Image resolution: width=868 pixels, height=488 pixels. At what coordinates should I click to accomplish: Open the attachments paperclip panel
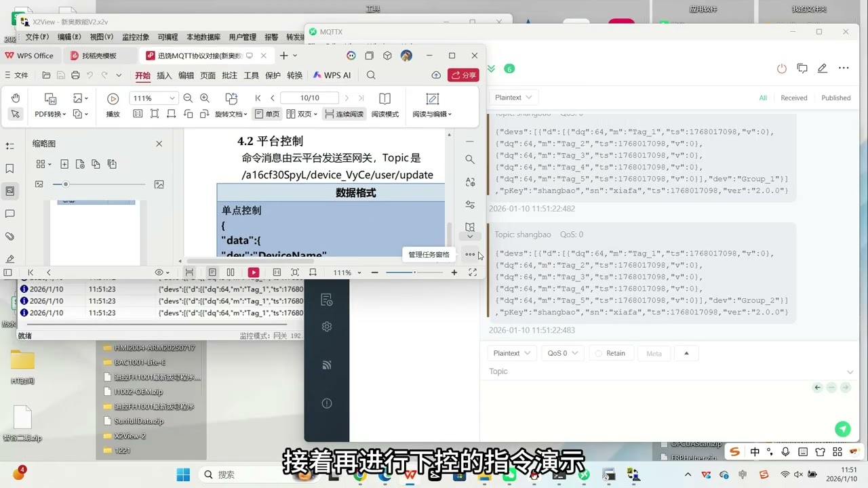click(9, 237)
